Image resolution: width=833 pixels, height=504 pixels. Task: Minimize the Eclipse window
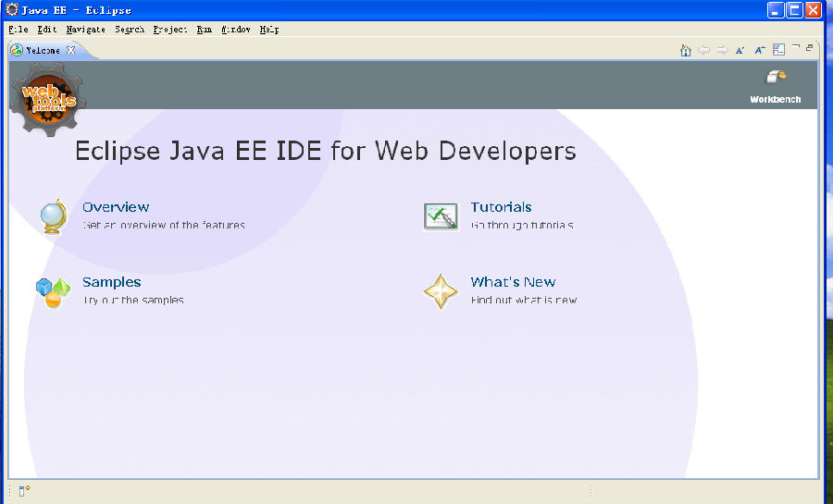776,10
